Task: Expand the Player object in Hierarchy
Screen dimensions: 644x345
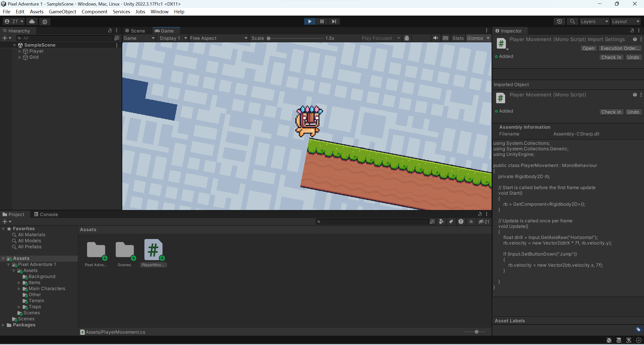Action: pos(20,51)
